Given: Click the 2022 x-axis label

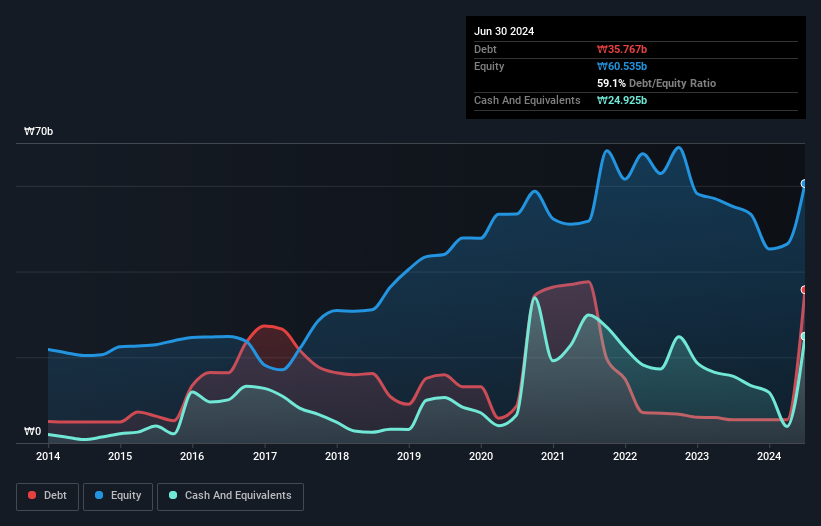Looking at the screenshot, I should coord(625,456).
